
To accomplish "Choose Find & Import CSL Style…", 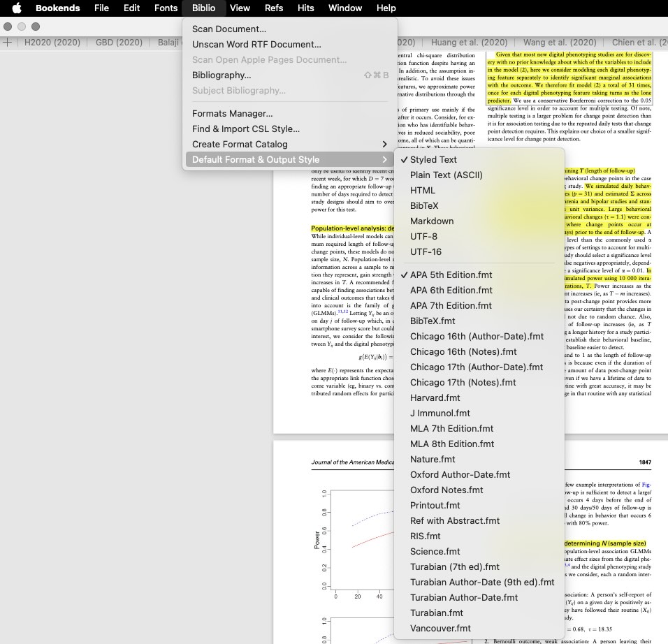I will click(x=290, y=129).
